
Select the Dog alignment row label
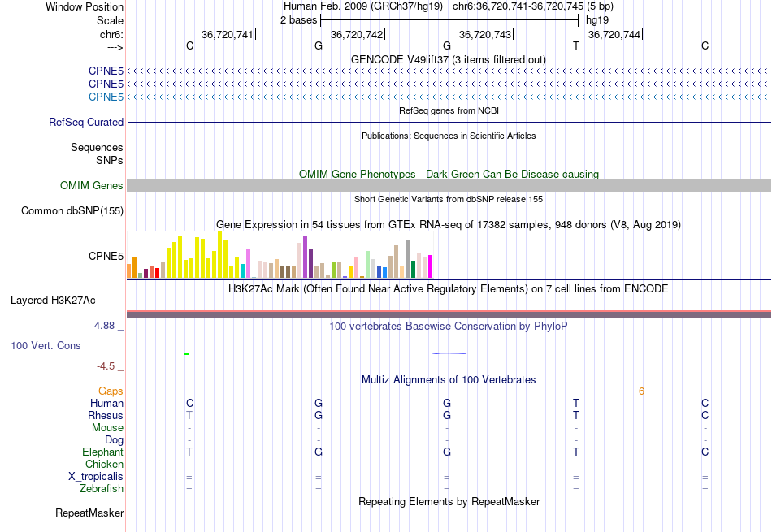point(114,440)
